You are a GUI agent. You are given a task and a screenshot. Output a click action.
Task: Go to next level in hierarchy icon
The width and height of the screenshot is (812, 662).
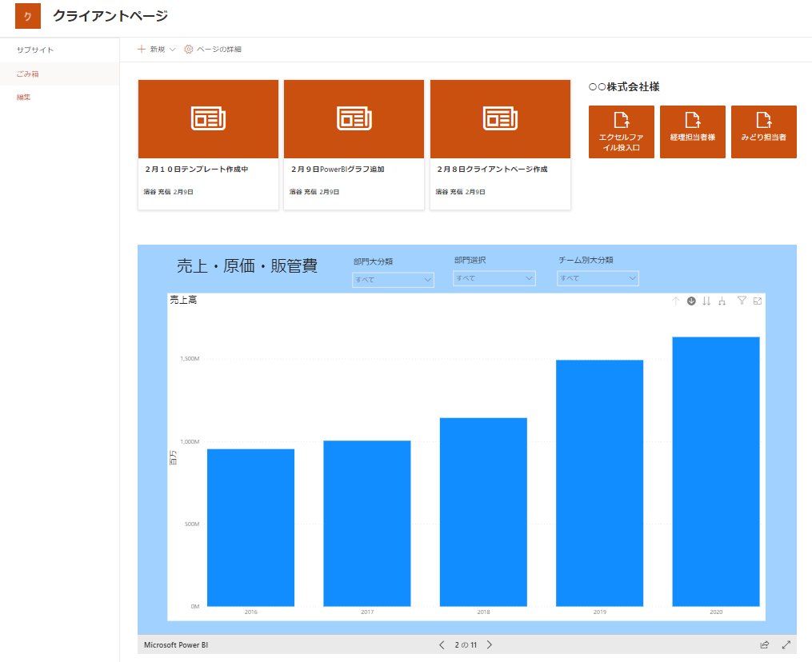click(x=706, y=301)
